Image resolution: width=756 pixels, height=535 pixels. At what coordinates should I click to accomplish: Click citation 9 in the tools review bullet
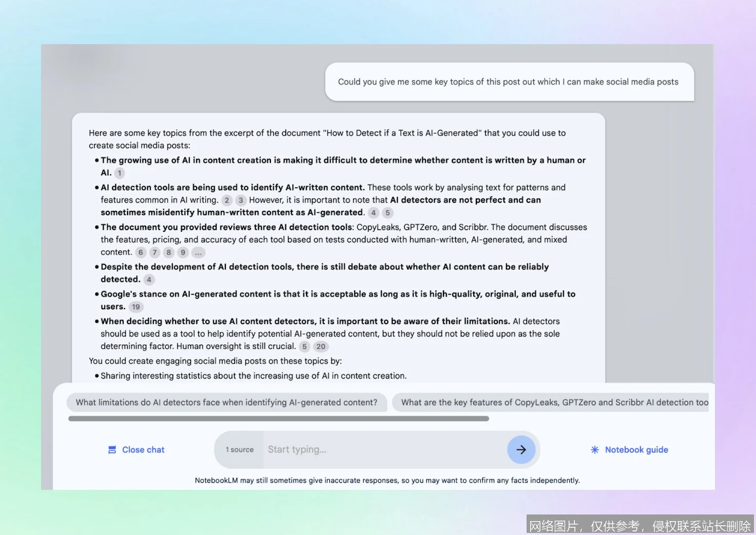(182, 252)
